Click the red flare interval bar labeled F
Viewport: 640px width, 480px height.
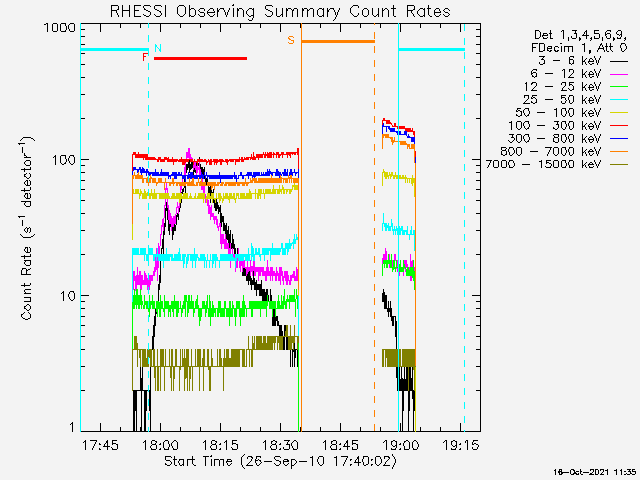[x=200, y=59]
